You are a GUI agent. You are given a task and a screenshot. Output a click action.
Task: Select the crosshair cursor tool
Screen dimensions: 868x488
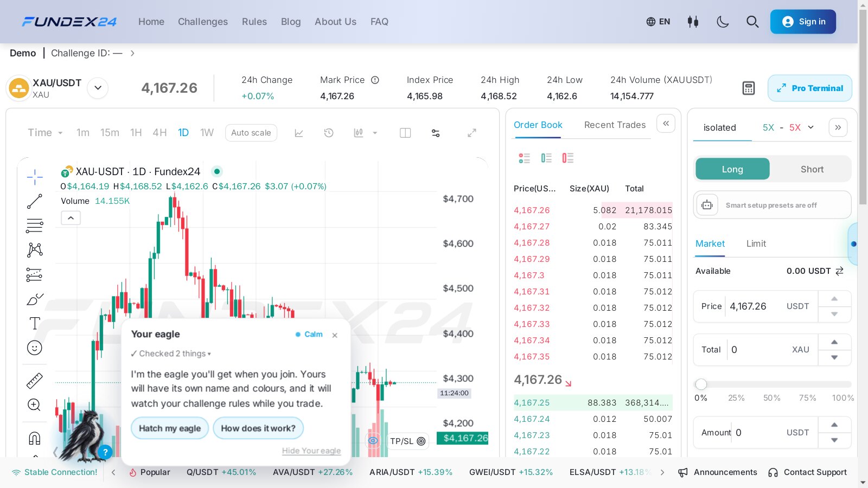35,177
